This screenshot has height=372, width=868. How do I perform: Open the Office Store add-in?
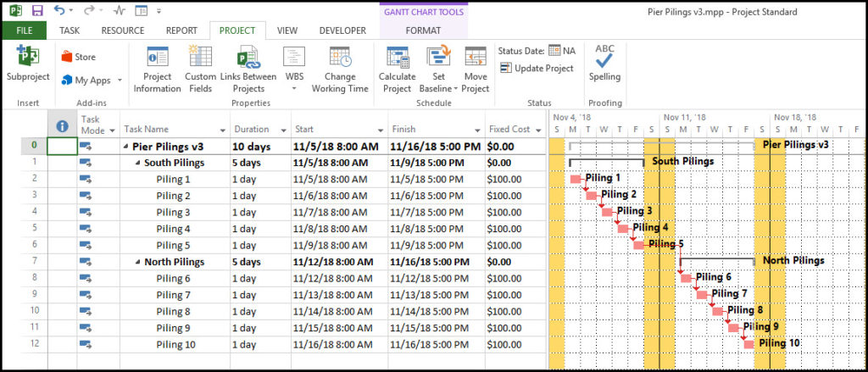click(78, 57)
